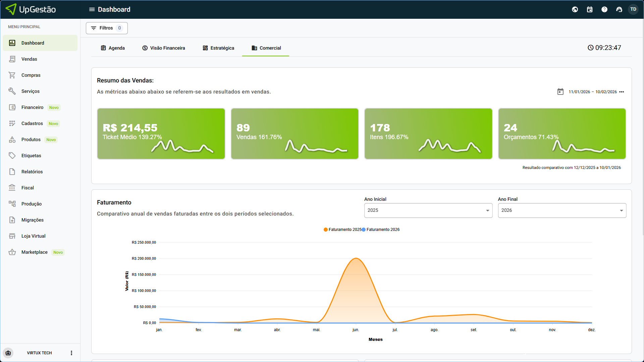Toggle Faturamento 2026 legend series
The image size is (644, 362).
(x=381, y=230)
